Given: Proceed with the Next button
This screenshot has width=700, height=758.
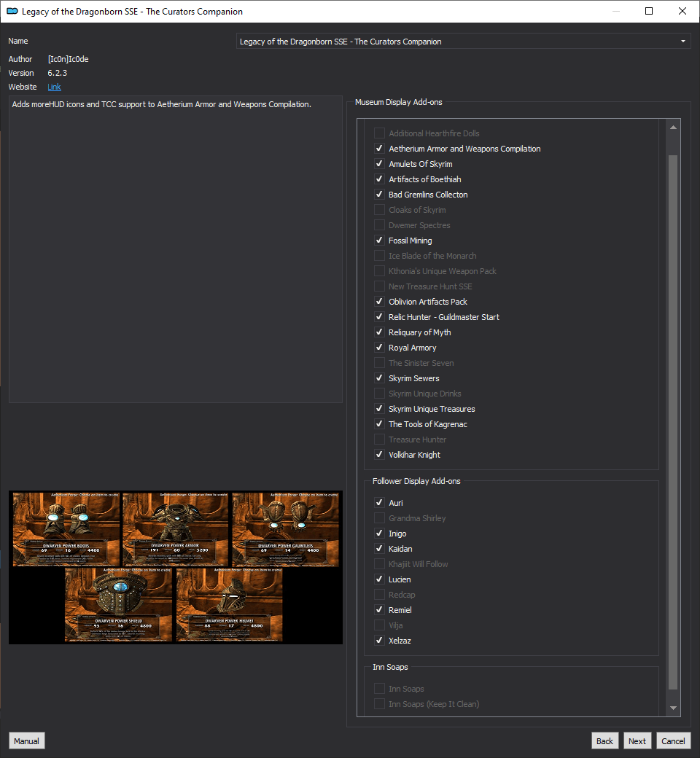Looking at the screenshot, I should coord(637,741).
